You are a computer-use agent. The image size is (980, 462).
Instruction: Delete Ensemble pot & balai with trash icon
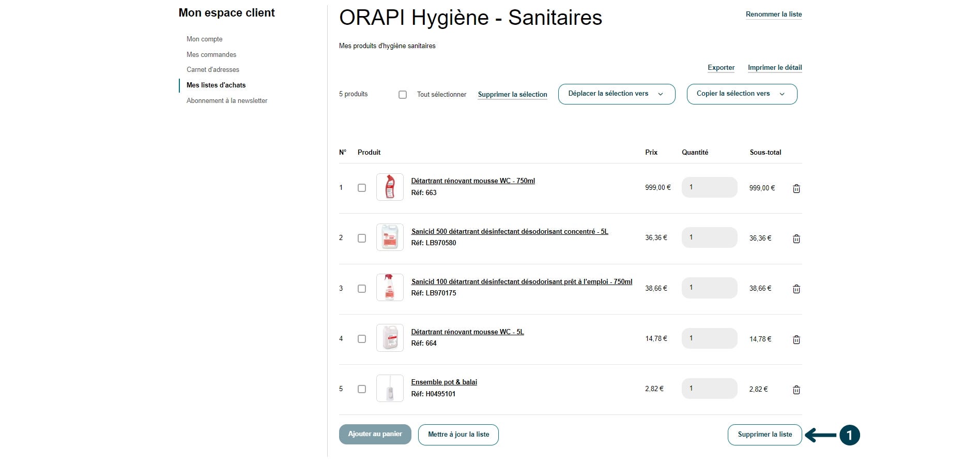[797, 390]
